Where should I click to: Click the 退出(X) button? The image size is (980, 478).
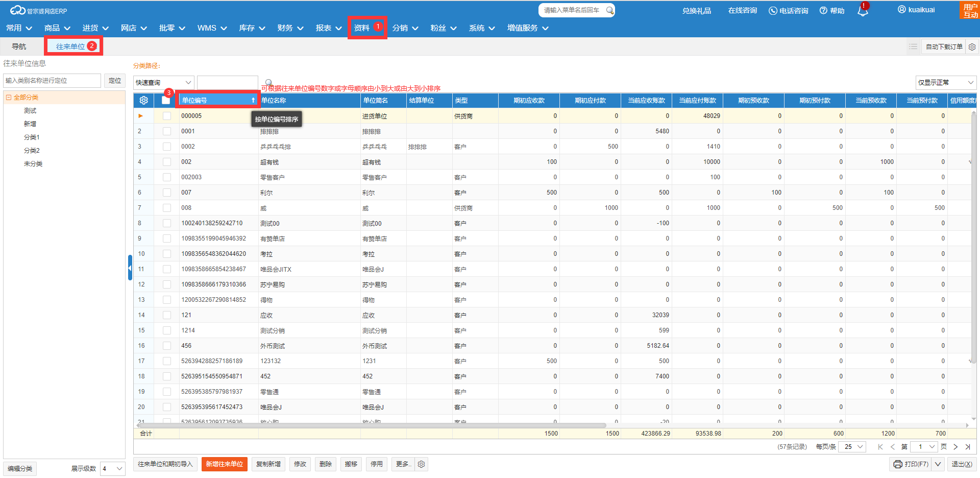click(x=962, y=464)
